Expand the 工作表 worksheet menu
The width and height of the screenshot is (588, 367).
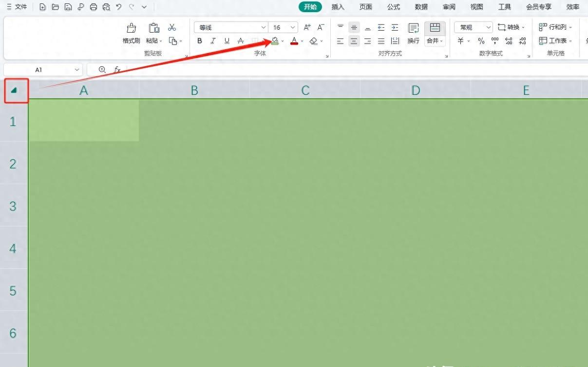(x=556, y=41)
